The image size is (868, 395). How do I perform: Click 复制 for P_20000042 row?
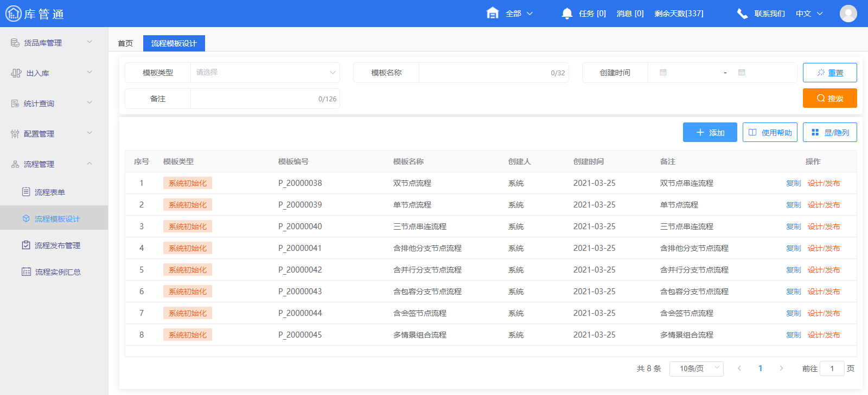click(x=794, y=270)
